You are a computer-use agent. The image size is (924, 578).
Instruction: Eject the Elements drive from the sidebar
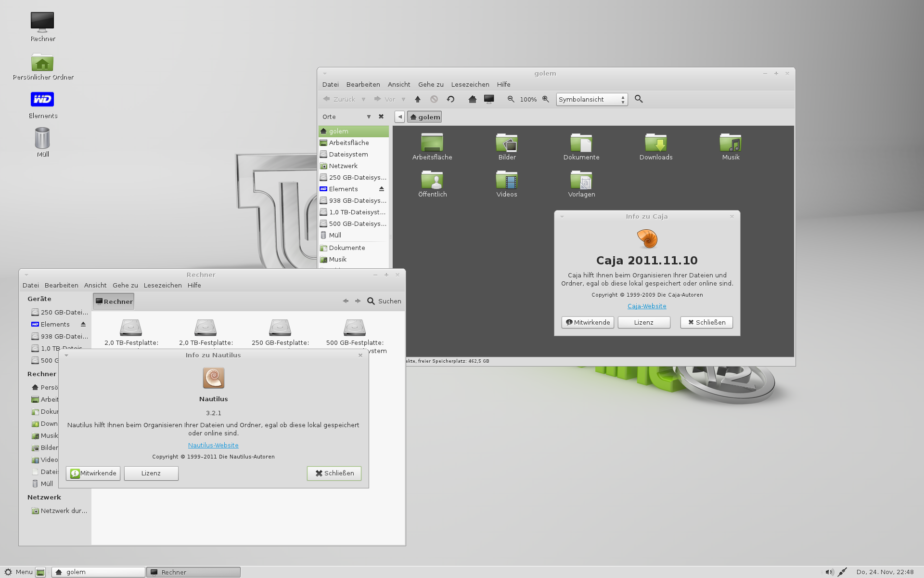382,189
